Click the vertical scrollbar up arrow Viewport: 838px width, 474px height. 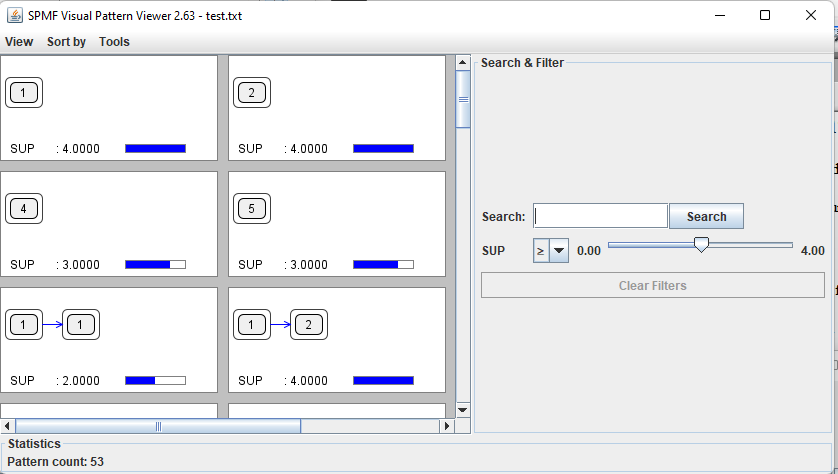tap(462, 64)
